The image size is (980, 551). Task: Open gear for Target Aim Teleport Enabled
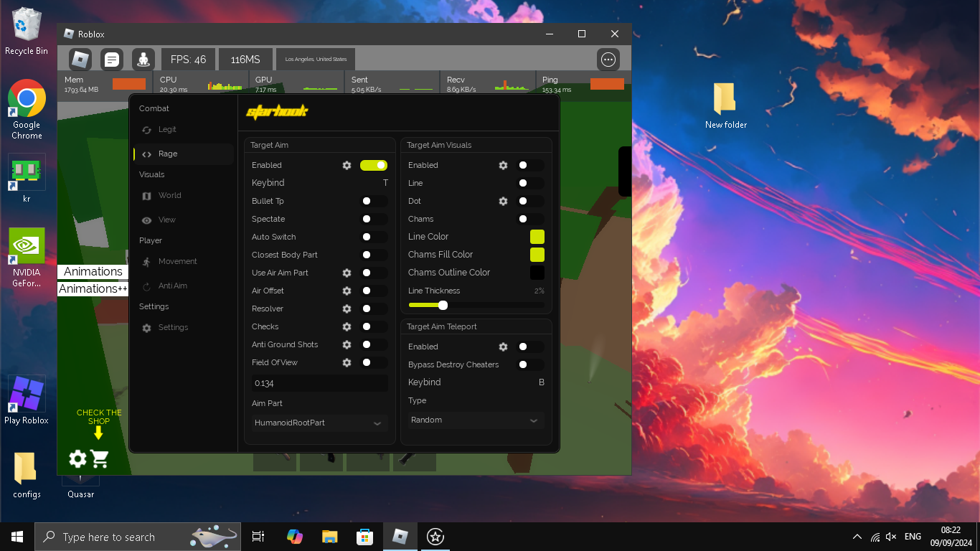click(x=503, y=347)
